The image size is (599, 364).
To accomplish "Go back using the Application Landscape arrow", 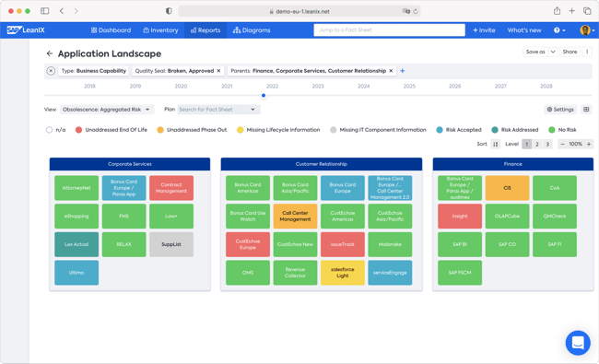I will [49, 53].
